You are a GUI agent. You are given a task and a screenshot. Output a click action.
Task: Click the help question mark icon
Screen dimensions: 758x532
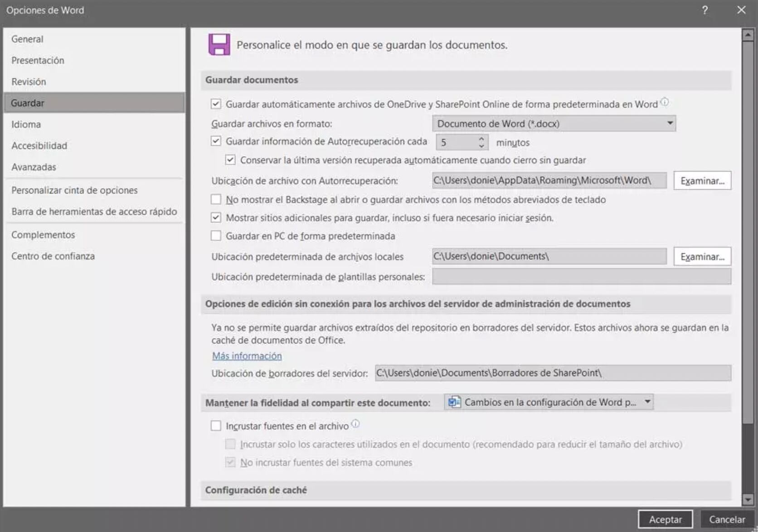[x=705, y=10]
